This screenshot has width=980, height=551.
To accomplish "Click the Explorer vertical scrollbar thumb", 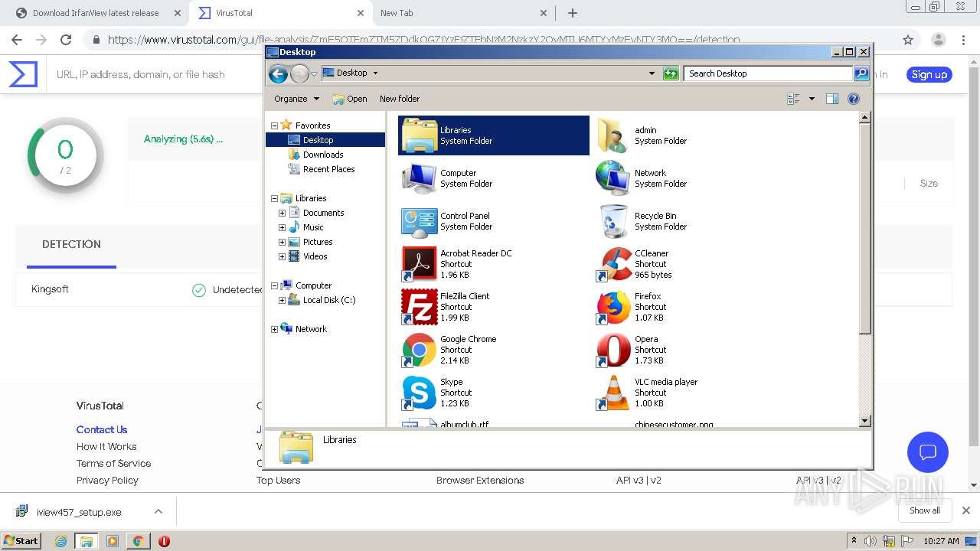I will click(864, 228).
